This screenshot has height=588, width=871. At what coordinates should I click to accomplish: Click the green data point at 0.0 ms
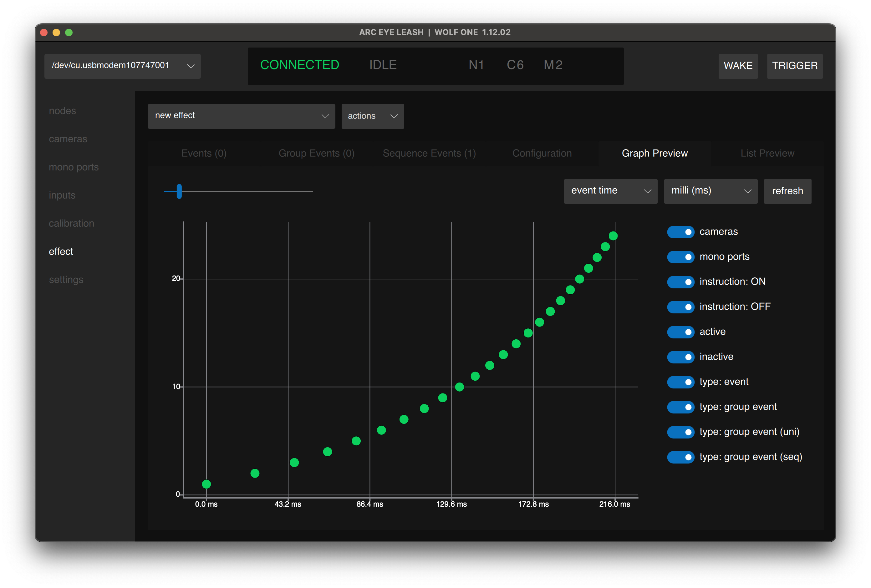click(206, 484)
